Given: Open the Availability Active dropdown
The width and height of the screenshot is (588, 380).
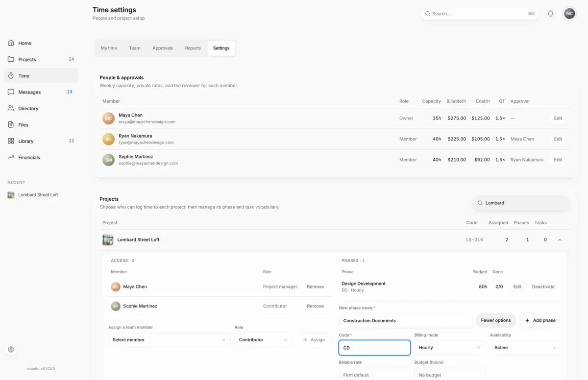Looking at the screenshot, I should click(526, 348).
